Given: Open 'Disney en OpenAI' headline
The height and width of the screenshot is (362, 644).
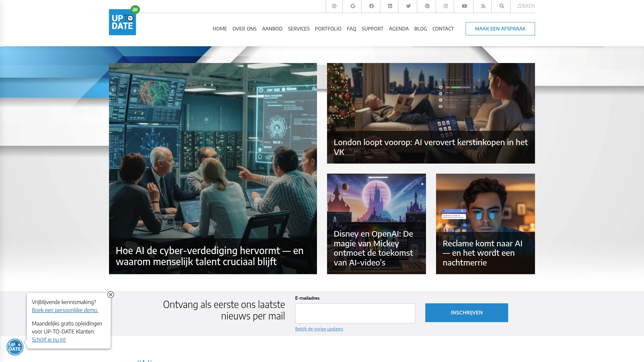Looking at the screenshot, I should pyautogui.click(x=373, y=248).
